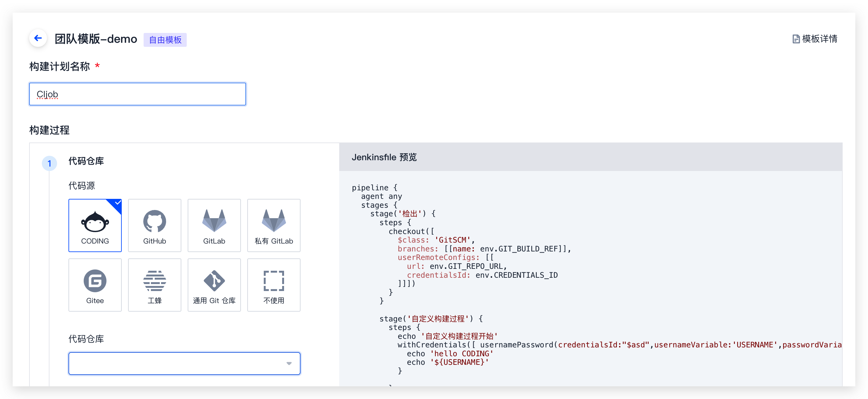Image resolution: width=868 pixels, height=399 pixels.
Task: Click the stage('检出') line
Action: point(403,213)
